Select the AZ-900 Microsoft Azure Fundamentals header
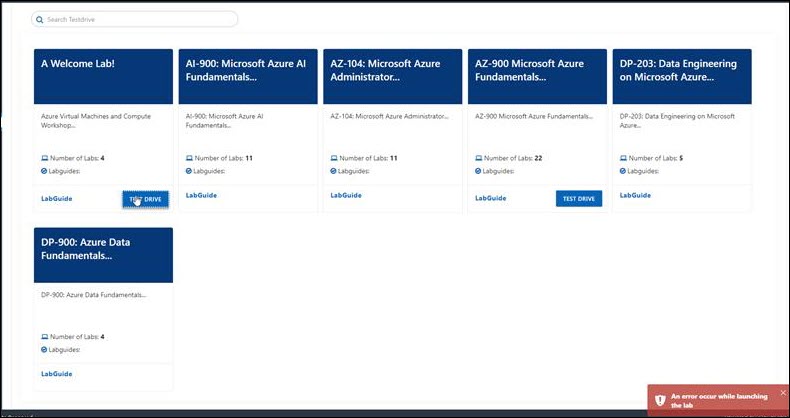The width and height of the screenshot is (790, 418). (537, 77)
